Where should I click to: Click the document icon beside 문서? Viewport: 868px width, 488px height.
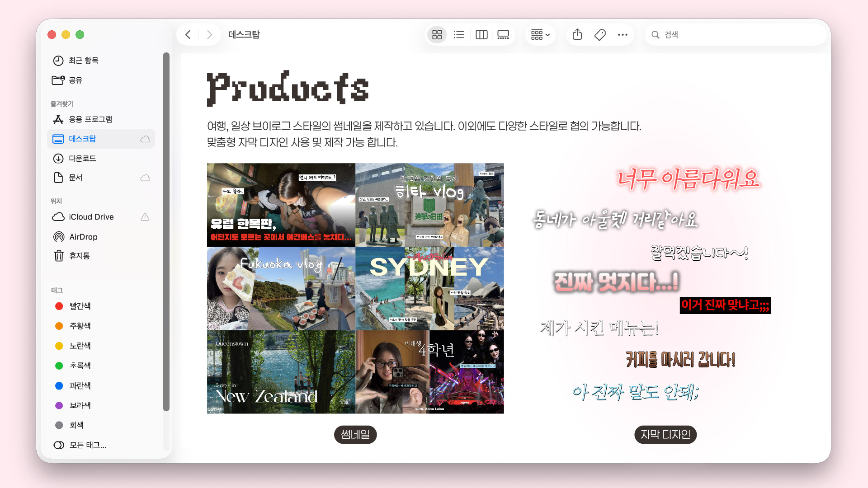[x=58, y=178]
